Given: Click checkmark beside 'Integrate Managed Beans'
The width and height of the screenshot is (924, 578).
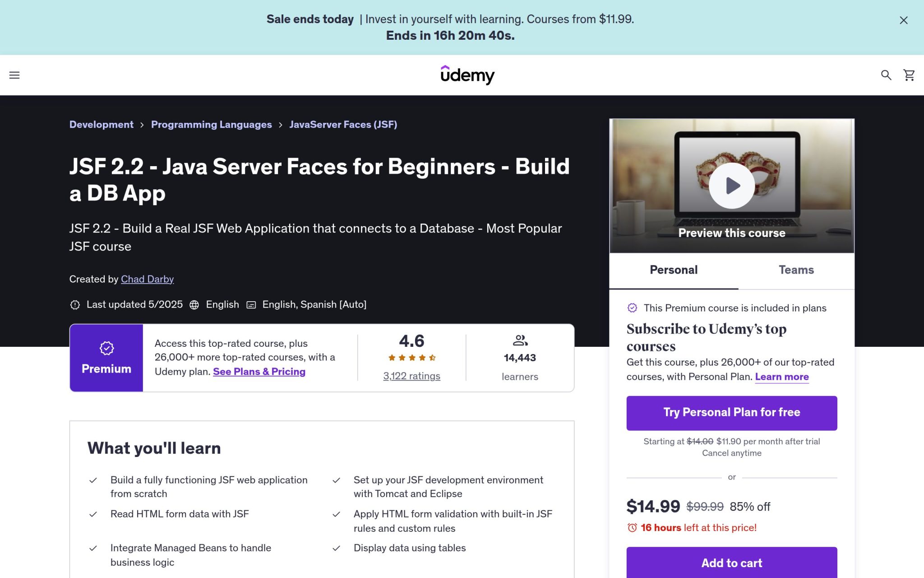Looking at the screenshot, I should [93, 548].
